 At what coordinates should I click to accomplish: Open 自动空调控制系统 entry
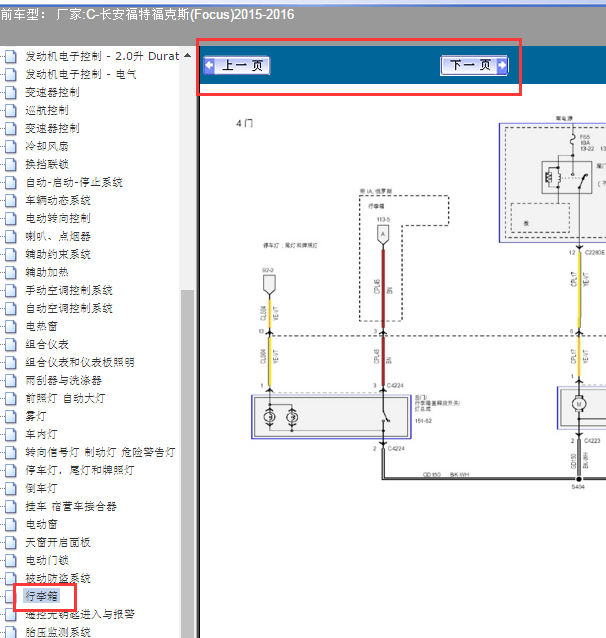69,308
